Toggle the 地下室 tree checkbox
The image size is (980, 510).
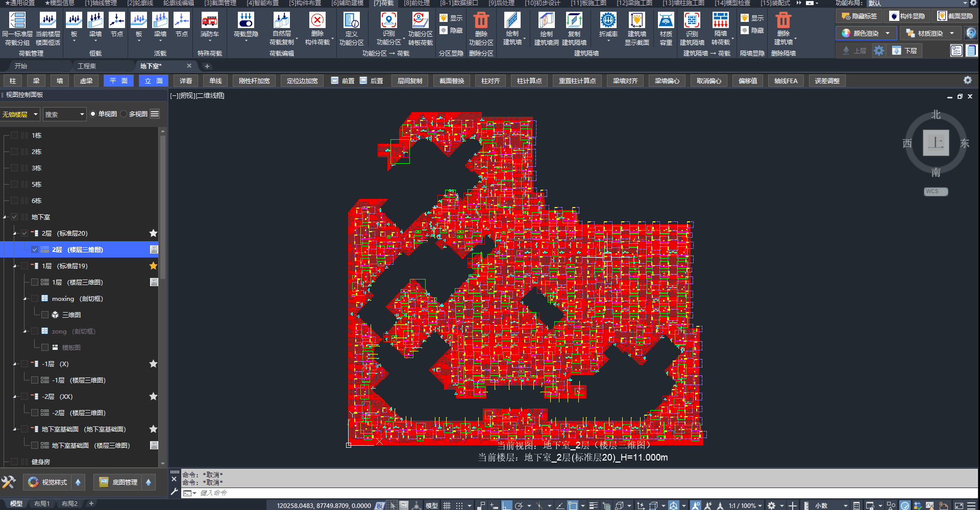click(14, 217)
